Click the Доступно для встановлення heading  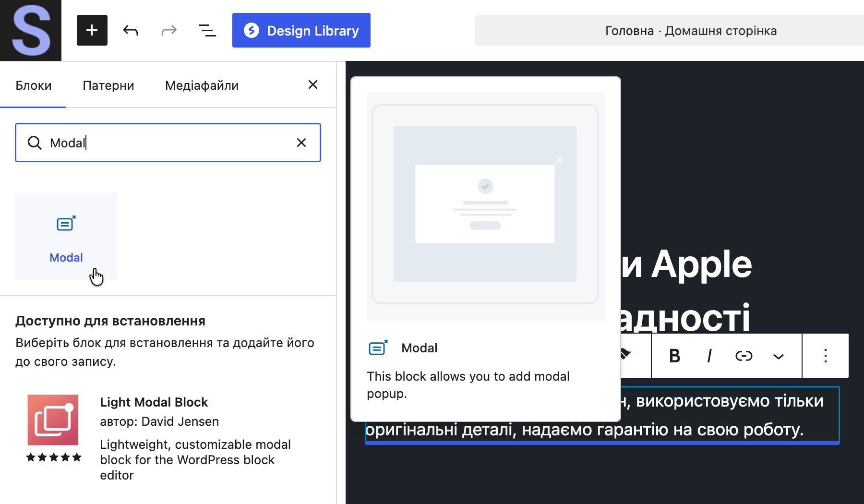110,321
